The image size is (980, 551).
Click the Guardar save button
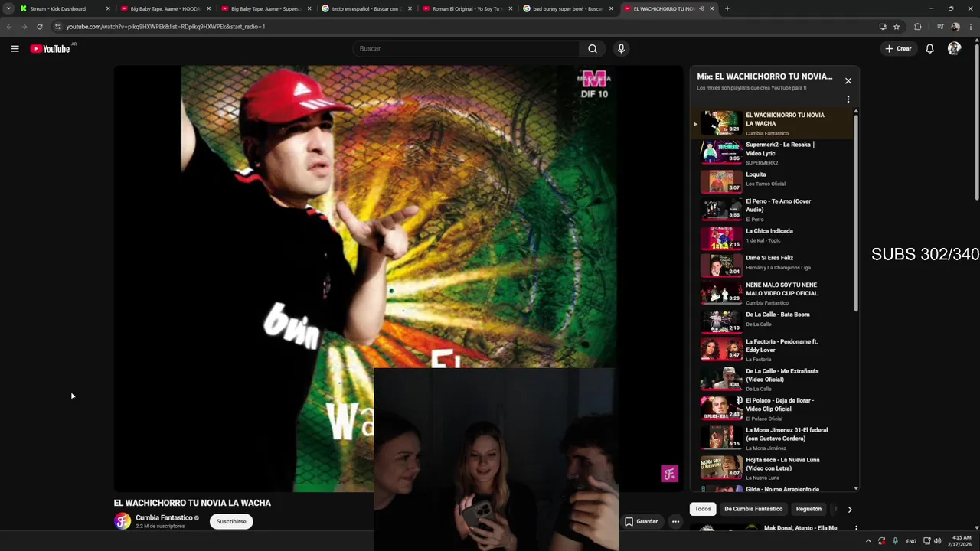(642, 521)
